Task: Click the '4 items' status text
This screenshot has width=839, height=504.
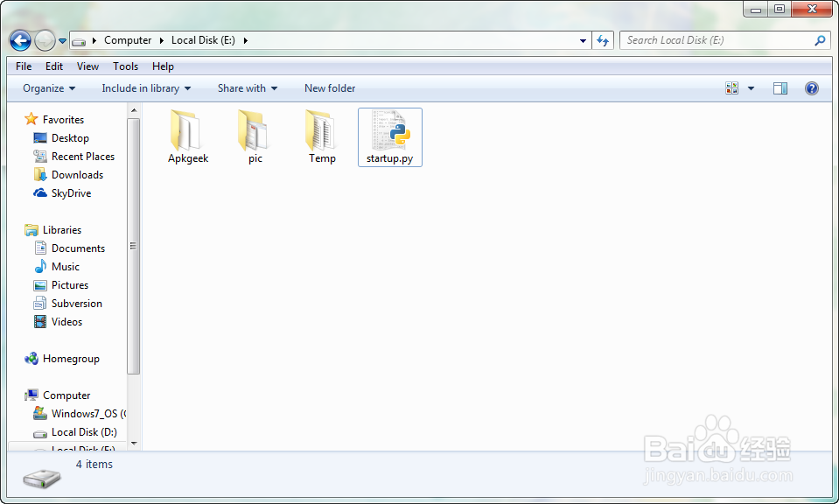Action: [x=94, y=465]
